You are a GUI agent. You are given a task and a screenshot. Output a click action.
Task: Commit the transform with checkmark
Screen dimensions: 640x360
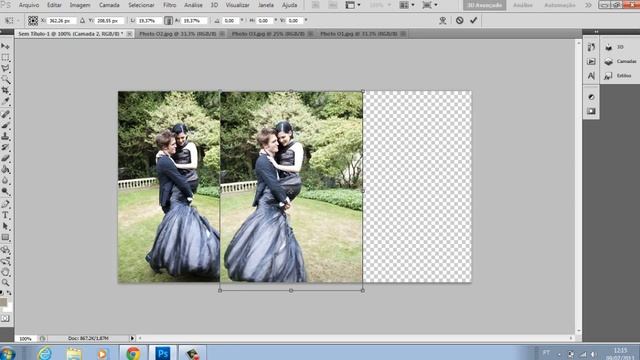(473, 20)
